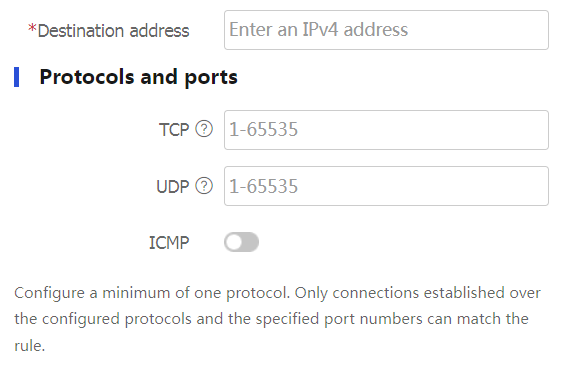Click the red required asterisk before Destination address
The image size is (571, 371).
32,28
